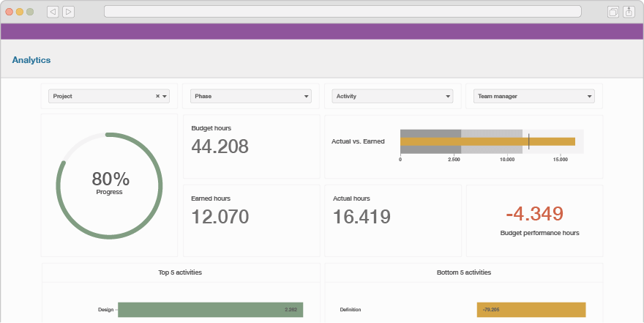The width and height of the screenshot is (644, 323).
Task: Click the -4.349 budget performance value
Action: [534, 214]
